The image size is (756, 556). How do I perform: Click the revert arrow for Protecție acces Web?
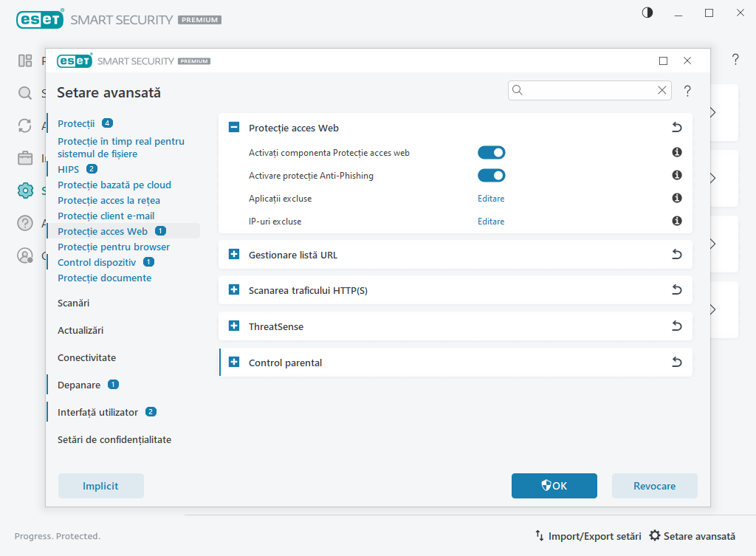(x=676, y=127)
